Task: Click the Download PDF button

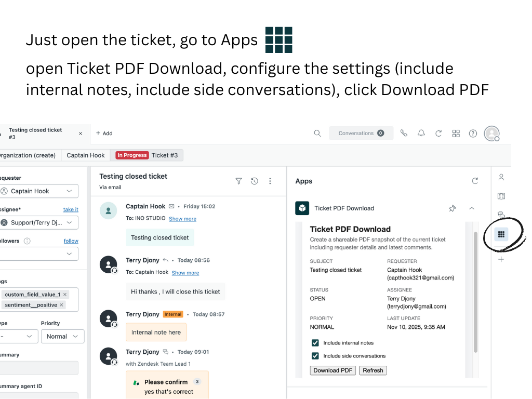Action: point(332,370)
